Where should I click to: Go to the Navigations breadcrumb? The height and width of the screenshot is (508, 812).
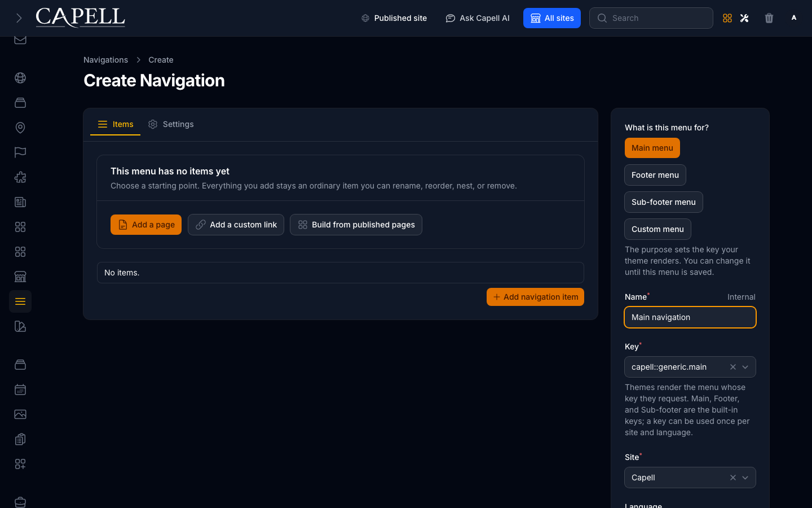coord(105,60)
